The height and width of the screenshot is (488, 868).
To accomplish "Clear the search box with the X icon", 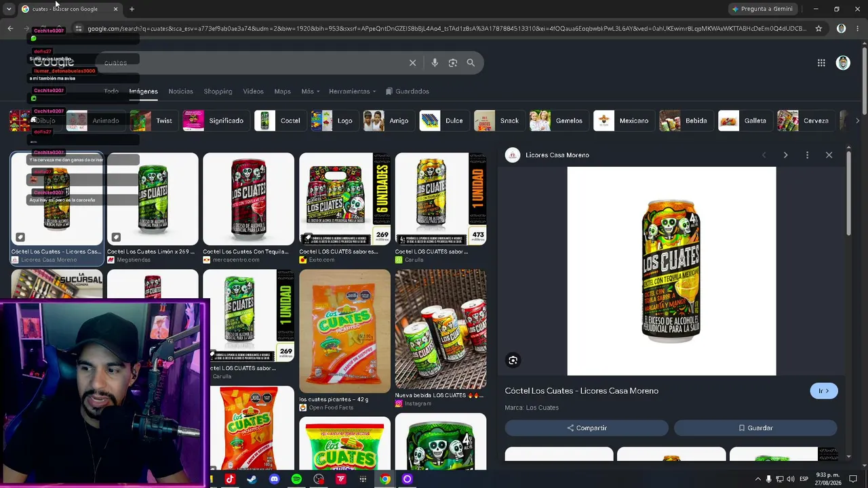I will point(412,62).
